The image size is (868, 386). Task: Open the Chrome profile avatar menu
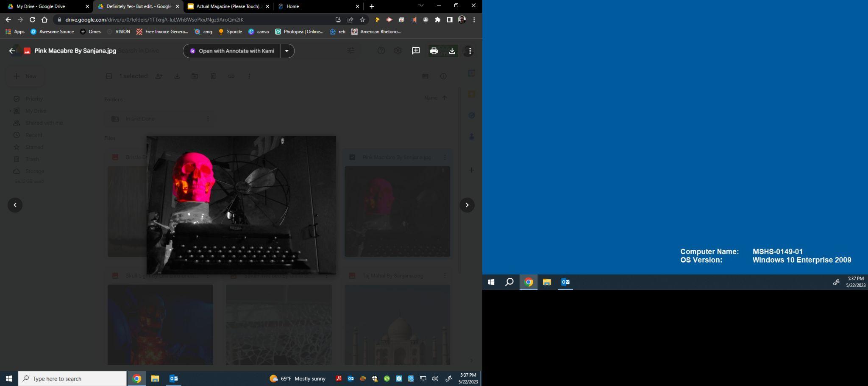pos(462,20)
